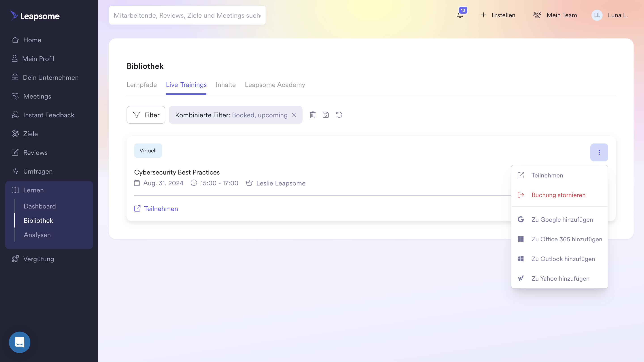Screen dimensions: 644x362
Task: Save the current filter via disk icon
Action: pos(326,115)
